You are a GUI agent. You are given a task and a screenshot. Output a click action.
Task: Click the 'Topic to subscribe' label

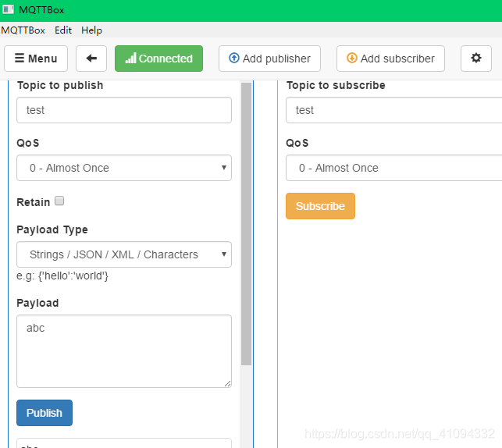336,85
